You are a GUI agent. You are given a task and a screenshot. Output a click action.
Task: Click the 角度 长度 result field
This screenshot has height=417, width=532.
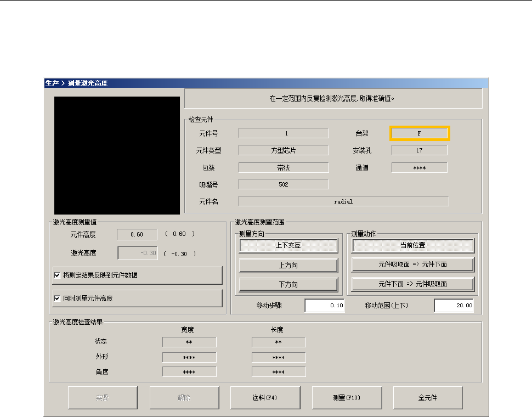pyautogui.click(x=279, y=372)
